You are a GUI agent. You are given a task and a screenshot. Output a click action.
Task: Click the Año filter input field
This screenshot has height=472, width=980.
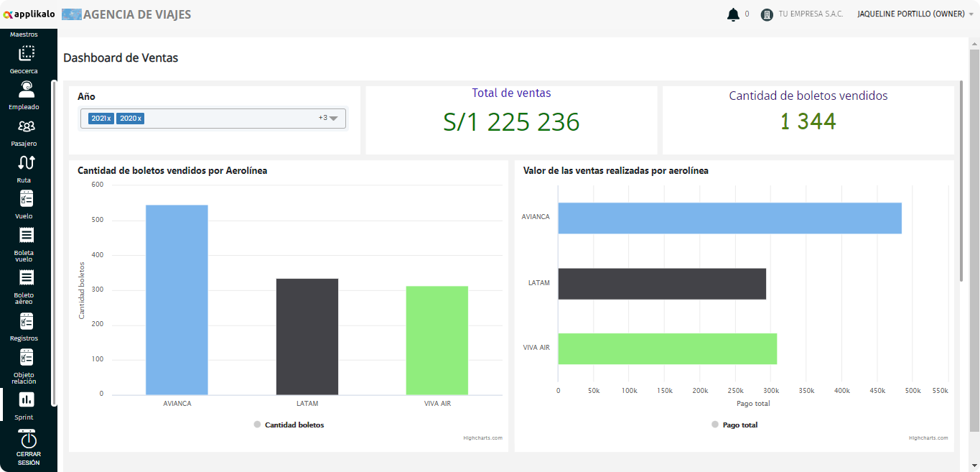[x=213, y=119]
